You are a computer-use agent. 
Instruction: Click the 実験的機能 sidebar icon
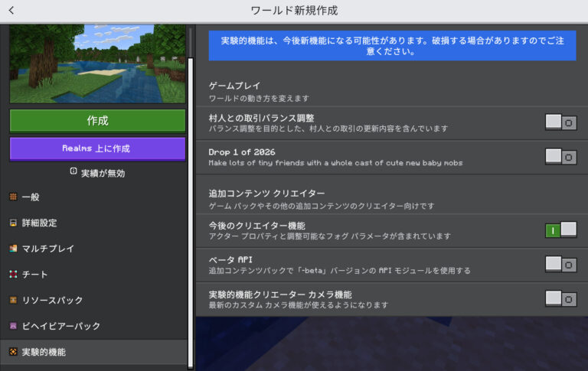tap(13, 352)
